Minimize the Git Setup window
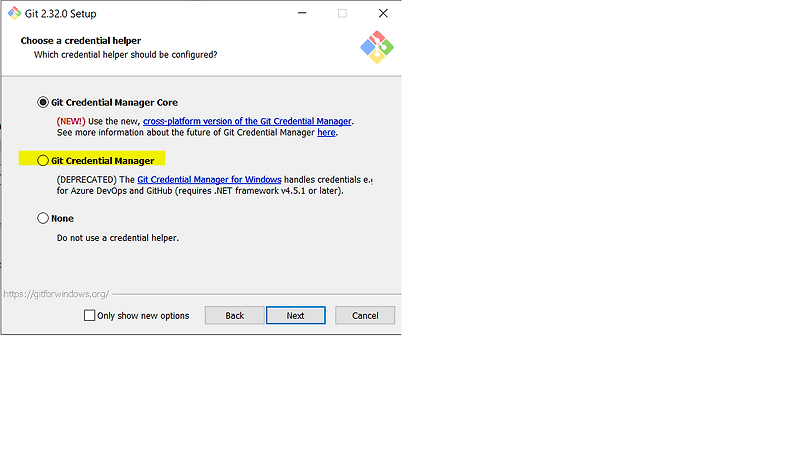 point(302,13)
